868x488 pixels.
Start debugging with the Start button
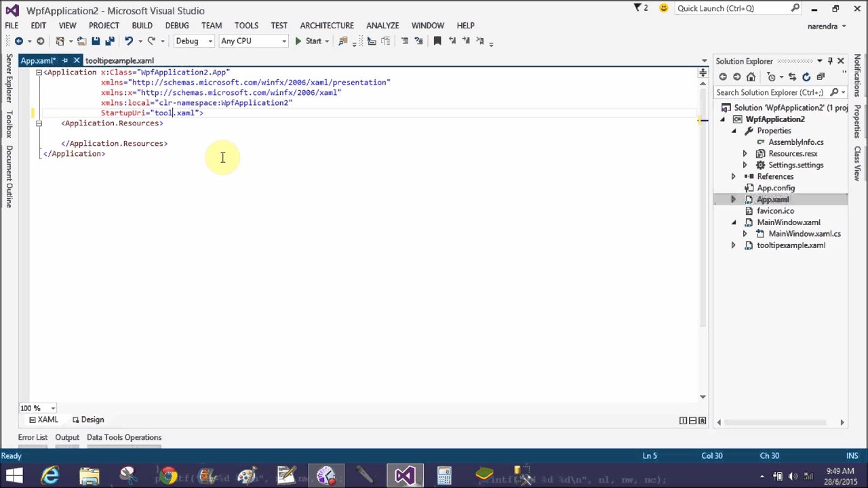(309, 41)
